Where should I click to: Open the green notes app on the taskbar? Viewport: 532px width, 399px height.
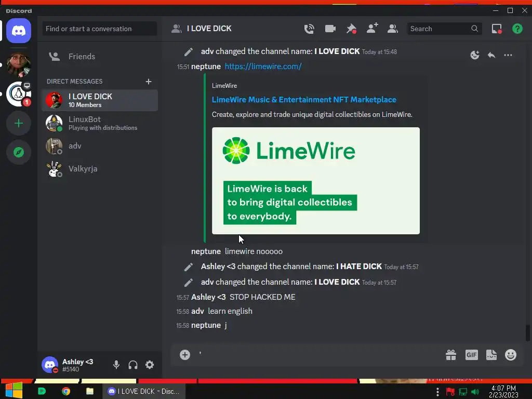pyautogui.click(x=42, y=391)
